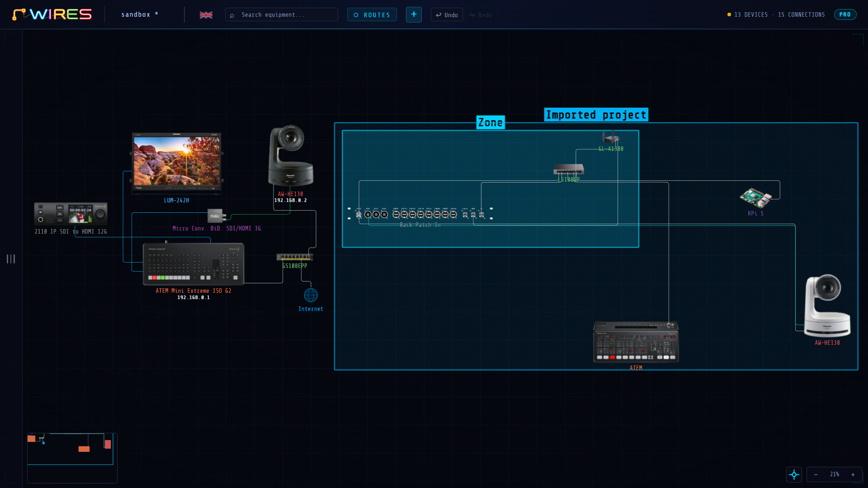Select the ATEM switcher in Imported project
Image resolution: width=868 pixels, height=488 pixels.
[x=636, y=342]
